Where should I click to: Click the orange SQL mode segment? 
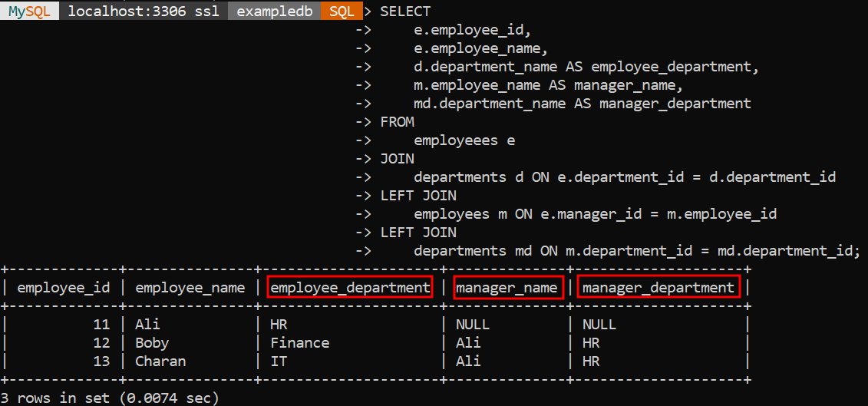(342, 11)
